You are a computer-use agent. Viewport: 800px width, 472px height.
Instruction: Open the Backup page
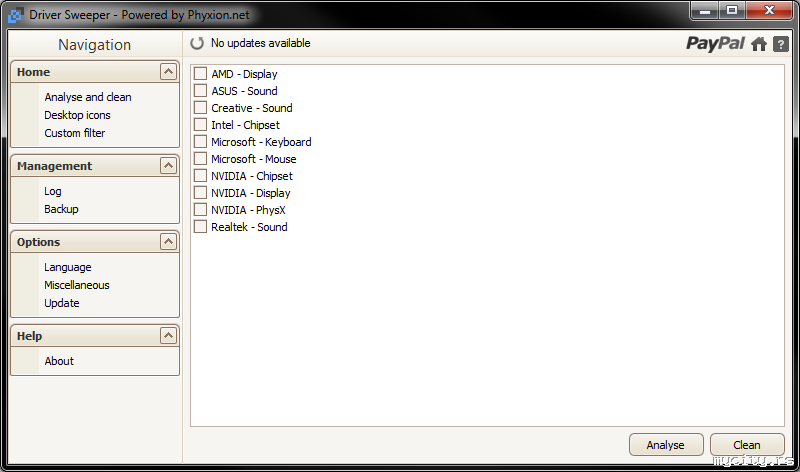click(61, 209)
